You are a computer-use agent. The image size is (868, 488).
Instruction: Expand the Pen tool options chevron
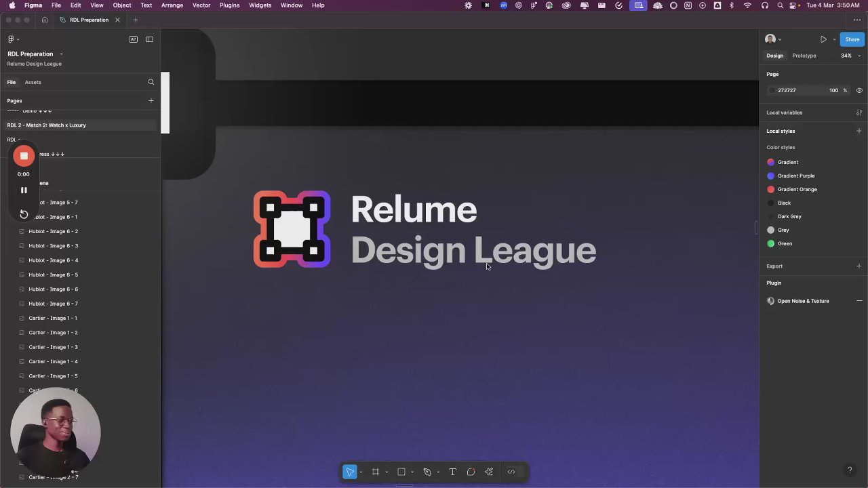(x=438, y=472)
